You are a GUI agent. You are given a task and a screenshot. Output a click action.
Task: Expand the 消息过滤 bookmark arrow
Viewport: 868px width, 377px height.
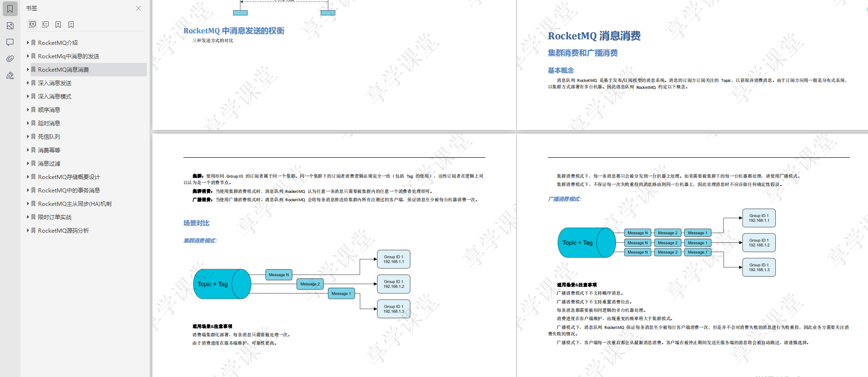click(x=28, y=163)
